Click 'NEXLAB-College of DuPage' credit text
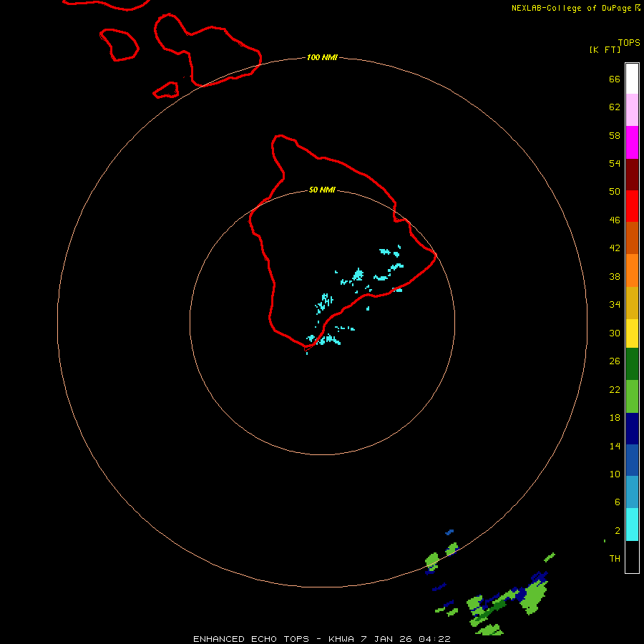Image resolution: width=644 pixels, height=644 pixels. [572, 8]
